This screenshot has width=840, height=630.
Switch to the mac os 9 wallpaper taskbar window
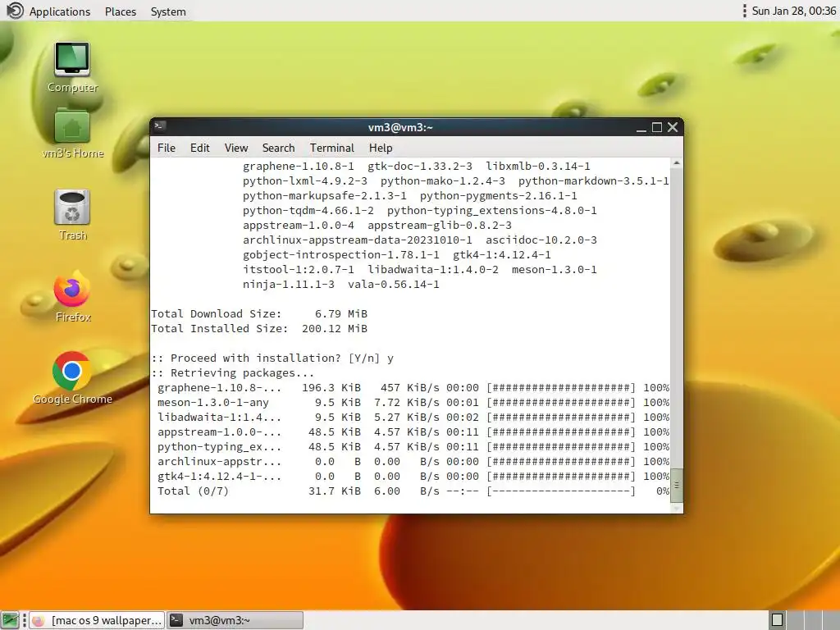[x=97, y=620]
